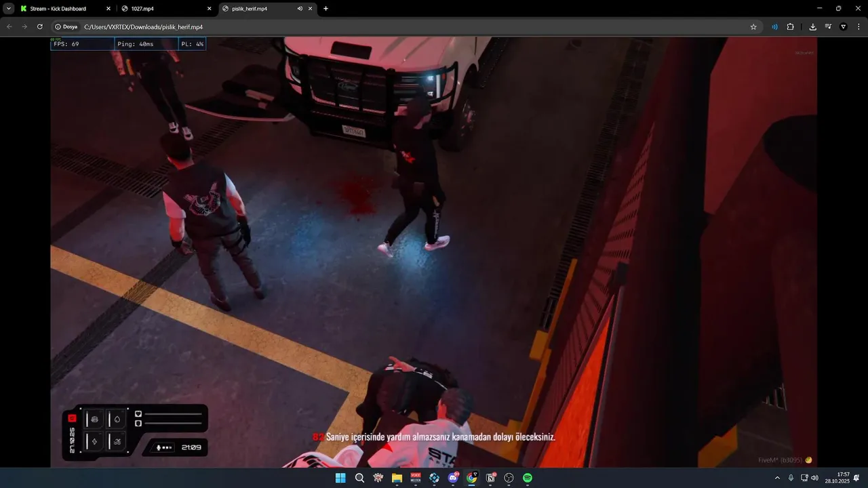Click the microphone tray icon
The height and width of the screenshot is (488, 868).
(x=791, y=478)
